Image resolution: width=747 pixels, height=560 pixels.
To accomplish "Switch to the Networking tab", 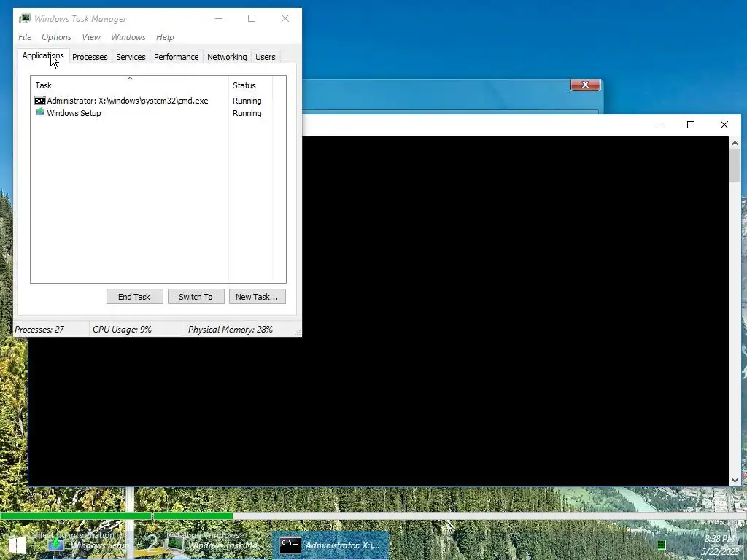I will [227, 57].
